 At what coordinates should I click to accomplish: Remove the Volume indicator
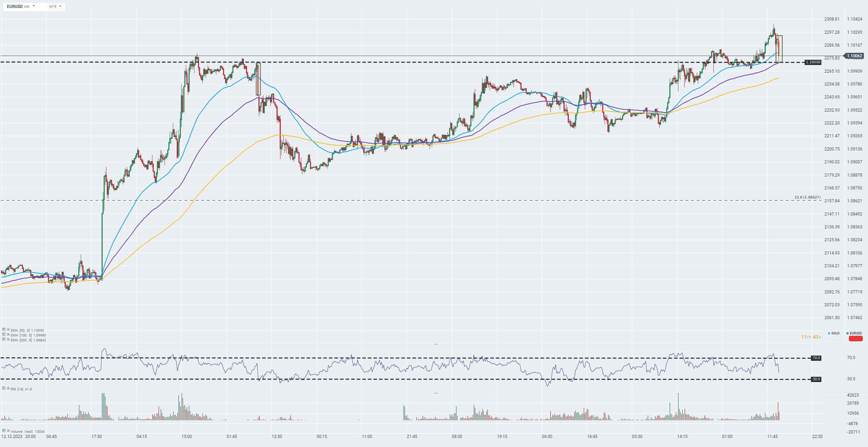click(8, 431)
